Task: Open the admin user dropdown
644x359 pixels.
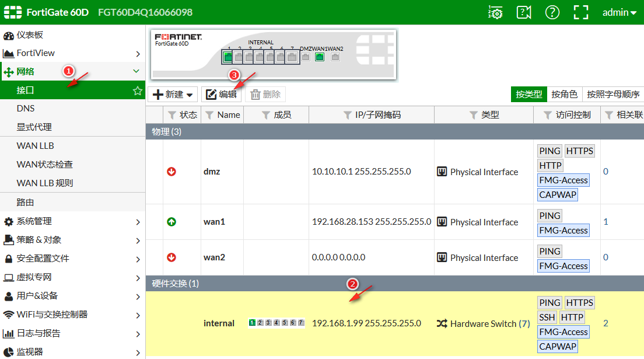Action: coord(619,12)
